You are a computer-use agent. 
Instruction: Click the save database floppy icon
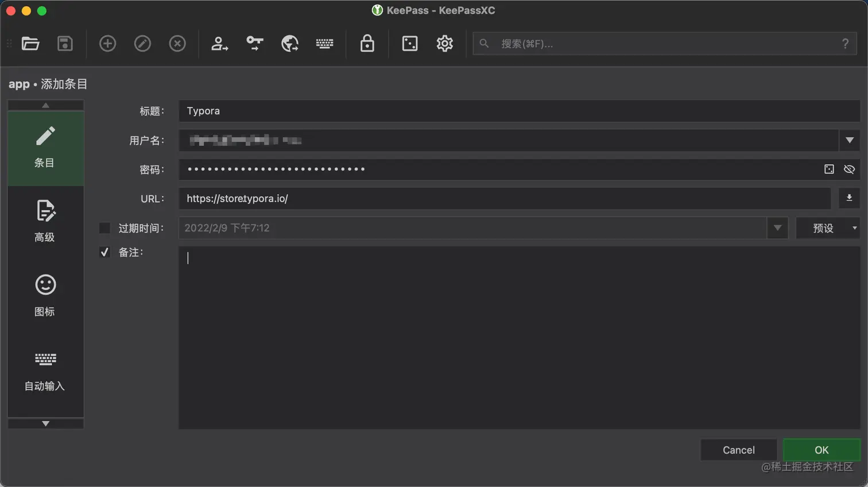[65, 44]
